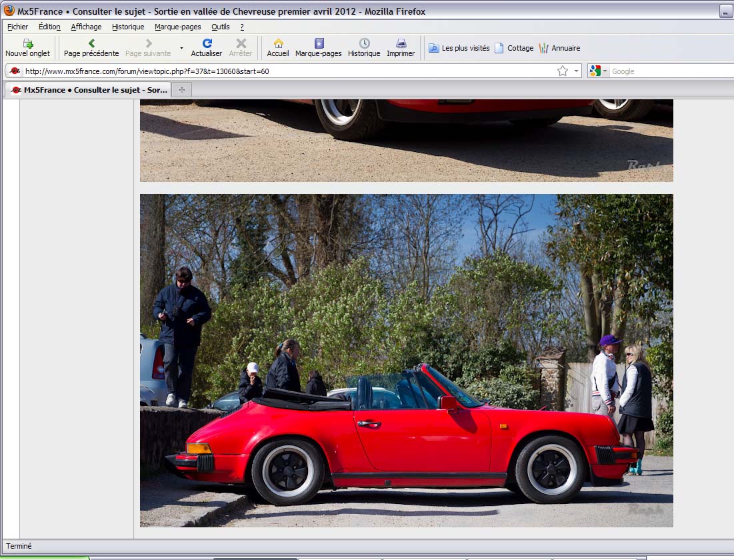Minimize the Firefox window
The height and width of the screenshot is (560, 734).
[x=726, y=11]
